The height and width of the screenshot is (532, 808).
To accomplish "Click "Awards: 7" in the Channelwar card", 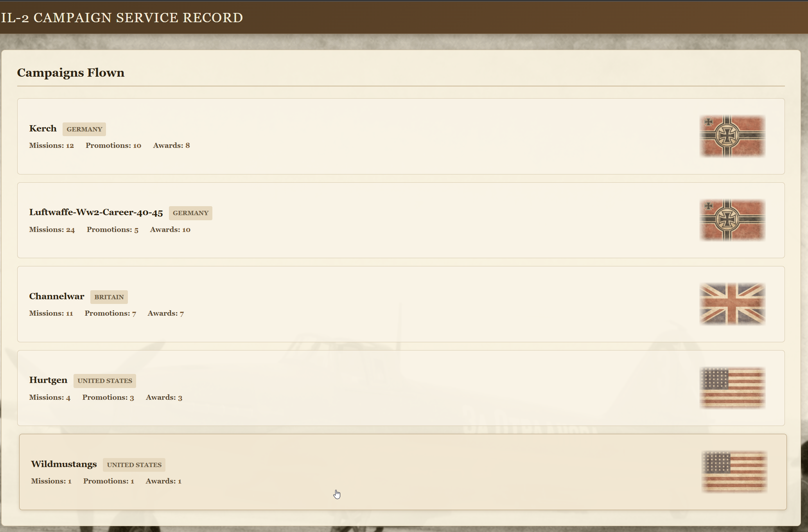I will point(166,313).
